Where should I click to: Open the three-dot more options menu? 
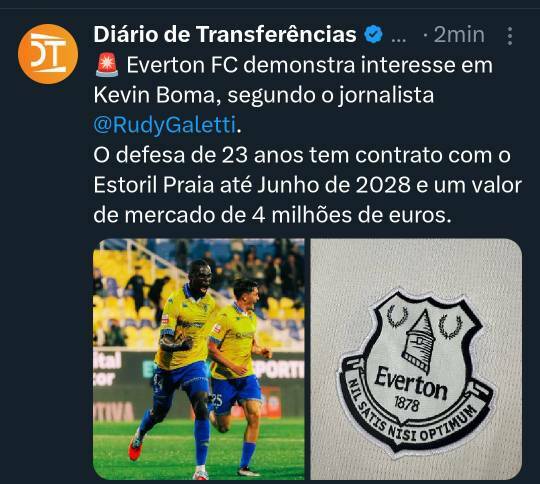coord(510,35)
